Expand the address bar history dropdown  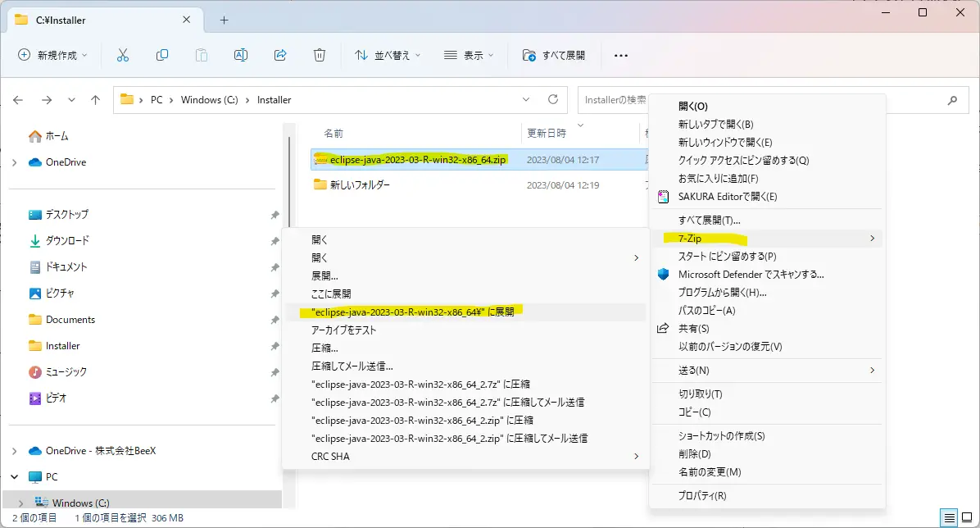tap(525, 99)
